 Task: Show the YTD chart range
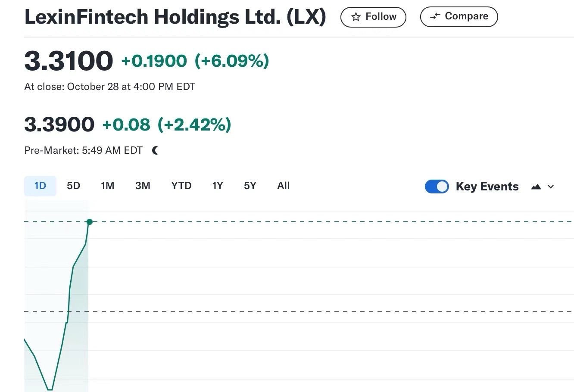(x=181, y=186)
